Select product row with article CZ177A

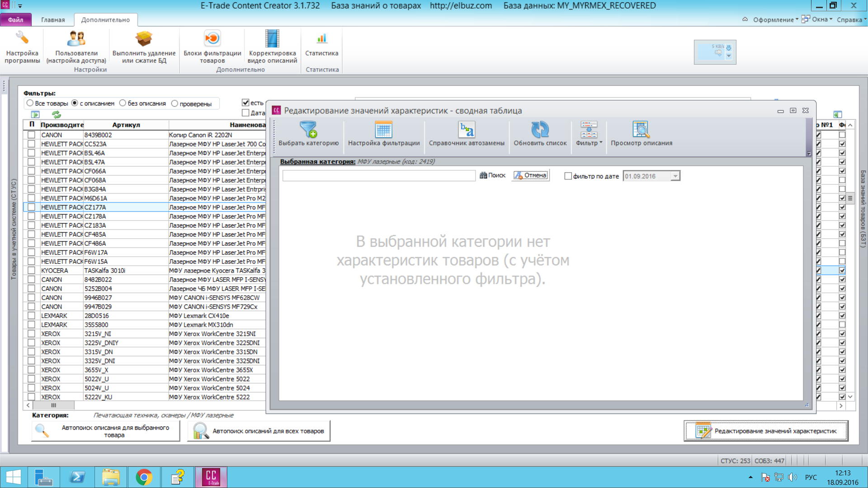145,207
